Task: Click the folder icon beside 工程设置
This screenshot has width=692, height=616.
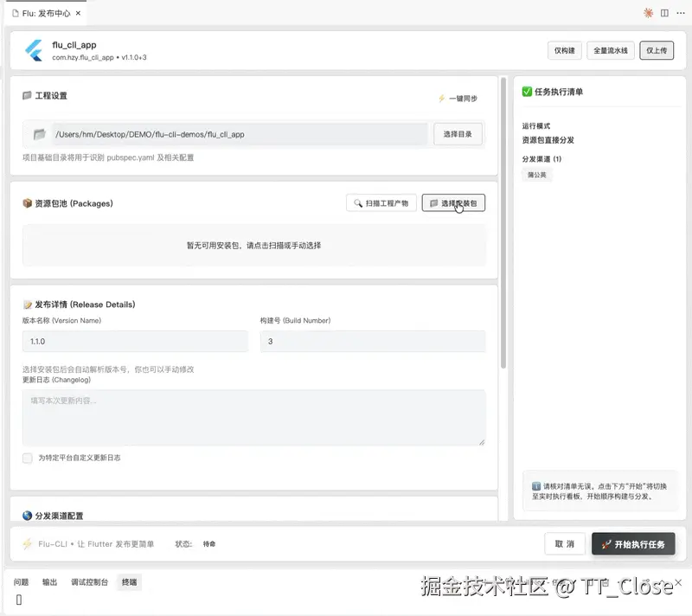Action: pyautogui.click(x=27, y=95)
